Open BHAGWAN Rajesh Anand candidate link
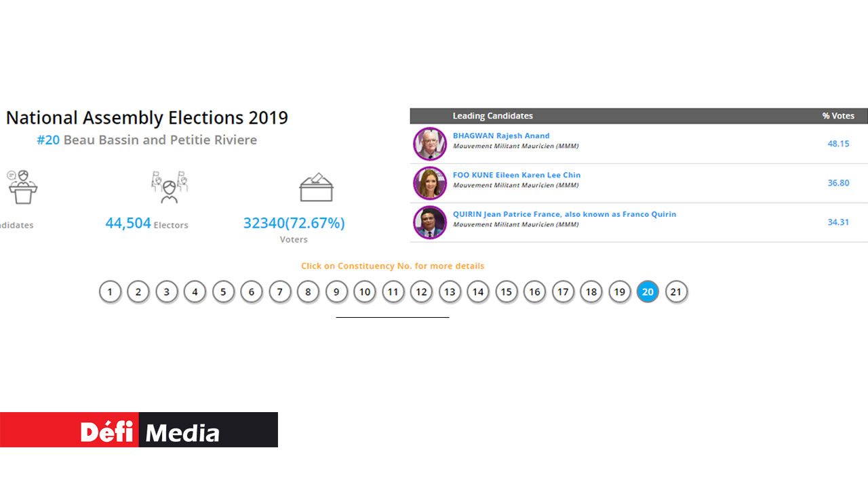Viewport: 868px width, 488px height. [501, 136]
